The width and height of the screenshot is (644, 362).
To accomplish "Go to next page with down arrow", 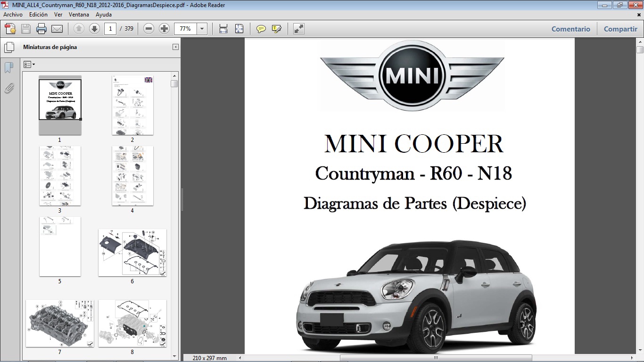I will point(94,29).
